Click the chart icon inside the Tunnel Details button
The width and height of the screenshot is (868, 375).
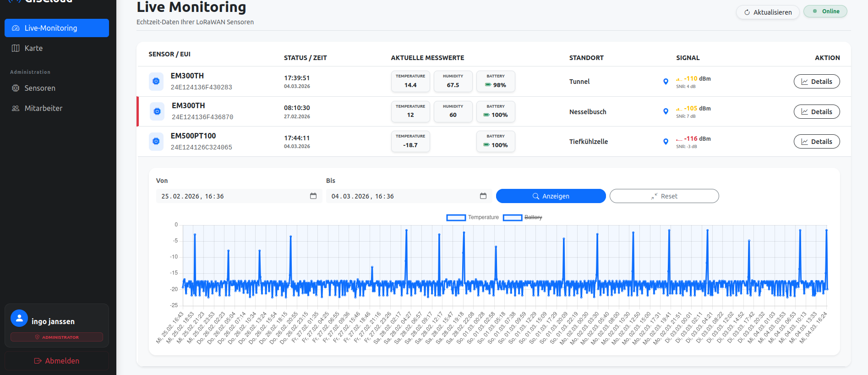[804, 82]
